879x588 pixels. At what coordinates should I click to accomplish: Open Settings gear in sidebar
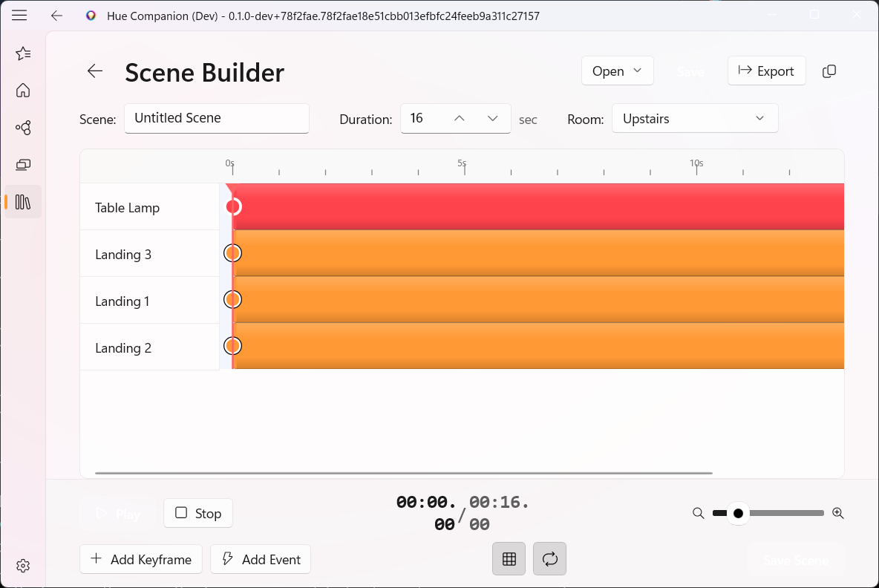coord(23,566)
